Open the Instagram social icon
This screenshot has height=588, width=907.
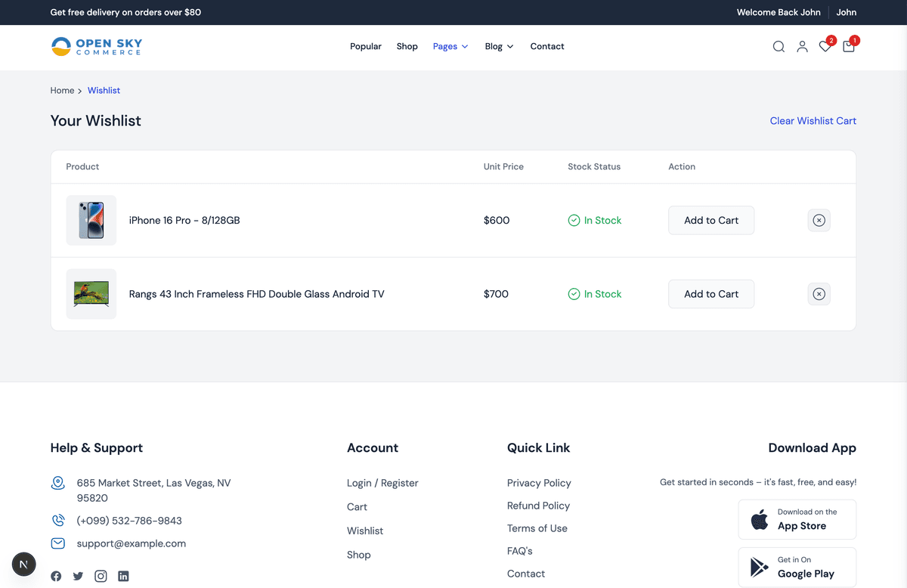tap(101, 576)
